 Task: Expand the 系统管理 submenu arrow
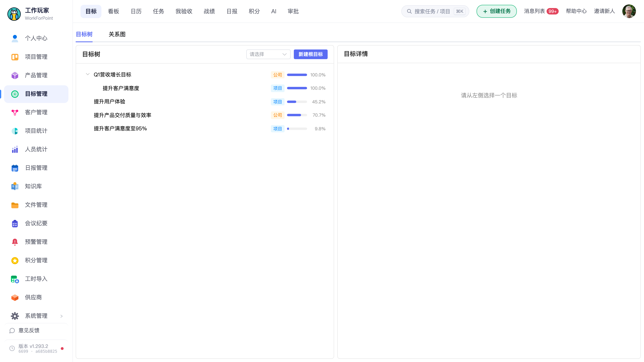click(62, 316)
